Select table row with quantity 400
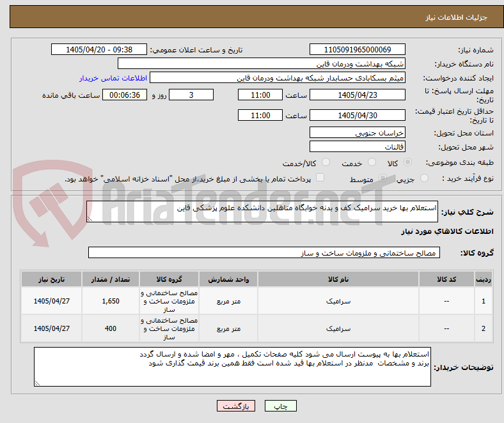Screen dimensions: 504x423 click(x=256, y=328)
